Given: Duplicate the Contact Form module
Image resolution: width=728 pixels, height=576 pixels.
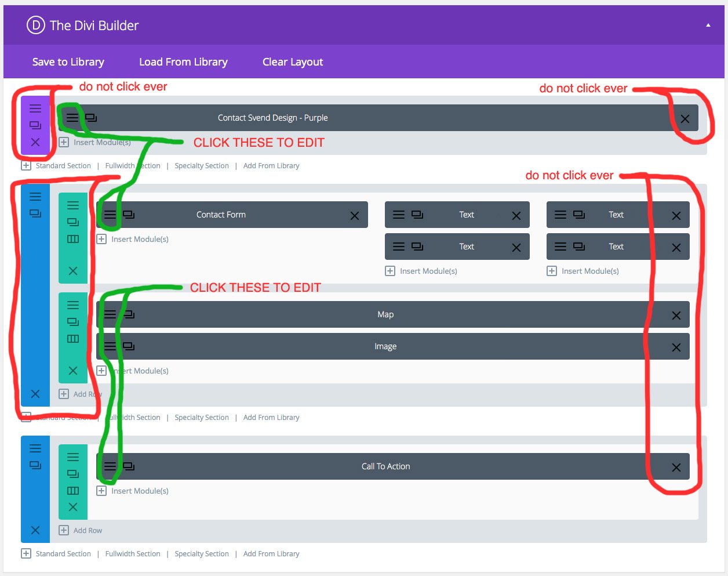Looking at the screenshot, I should tap(129, 215).
